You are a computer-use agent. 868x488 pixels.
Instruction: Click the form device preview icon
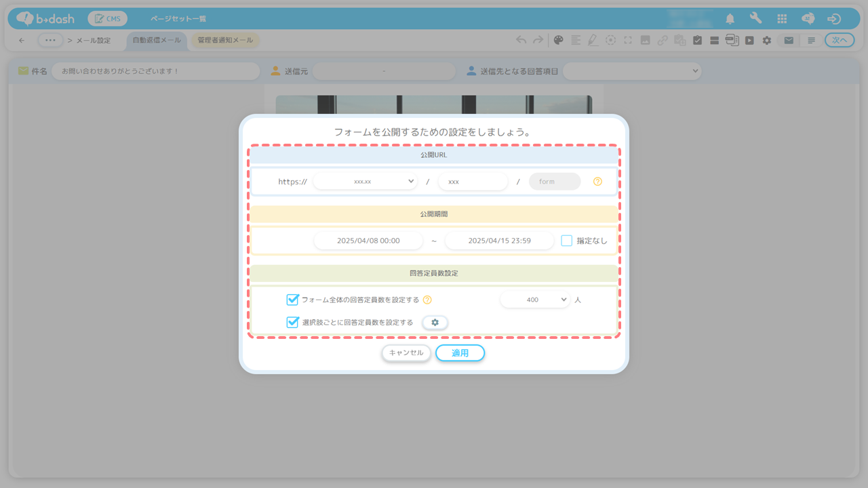pyautogui.click(x=732, y=40)
